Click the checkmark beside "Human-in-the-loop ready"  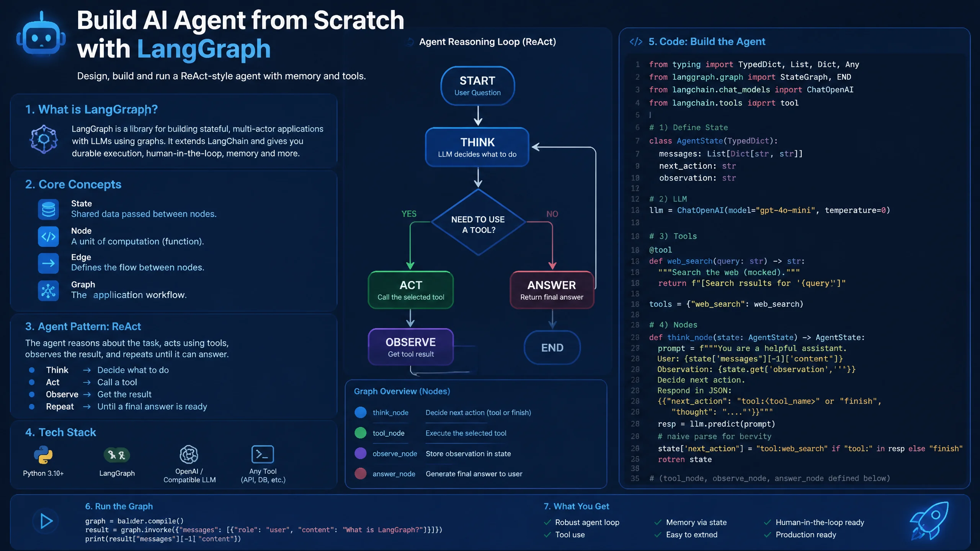click(x=768, y=523)
